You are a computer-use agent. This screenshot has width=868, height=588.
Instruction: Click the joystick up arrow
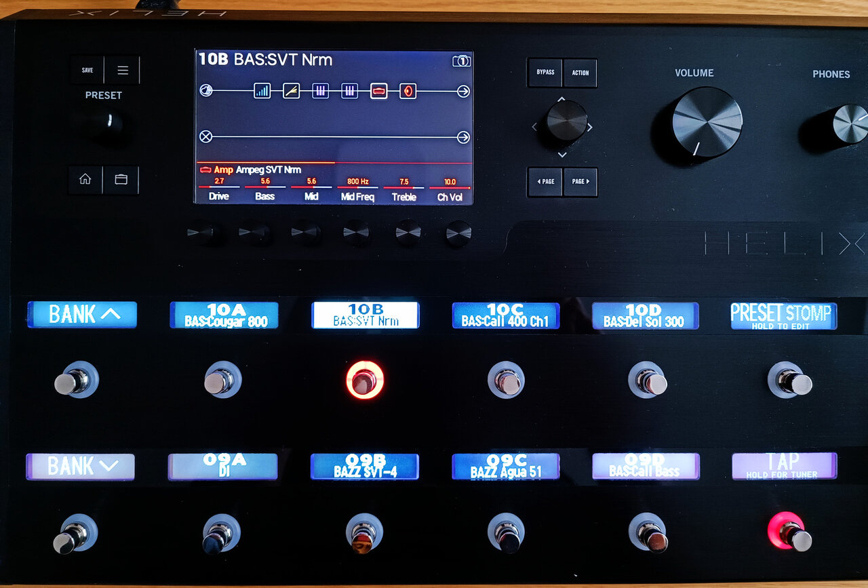point(561,99)
